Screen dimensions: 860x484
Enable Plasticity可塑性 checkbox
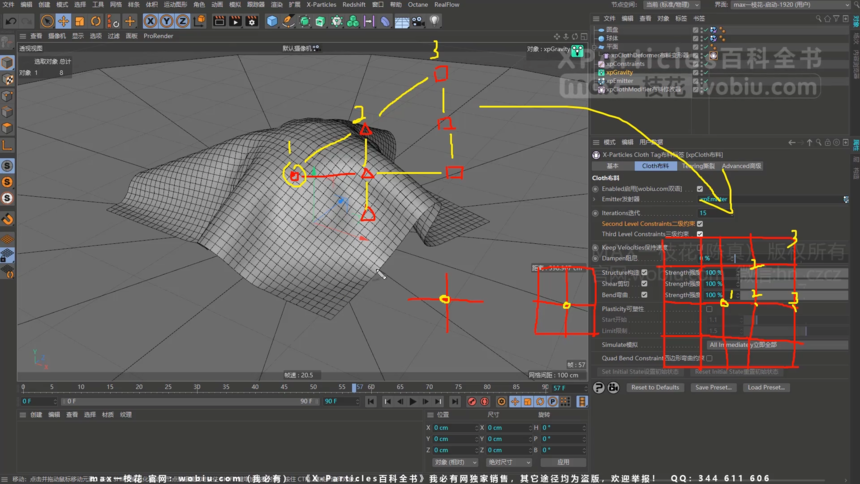[709, 309]
